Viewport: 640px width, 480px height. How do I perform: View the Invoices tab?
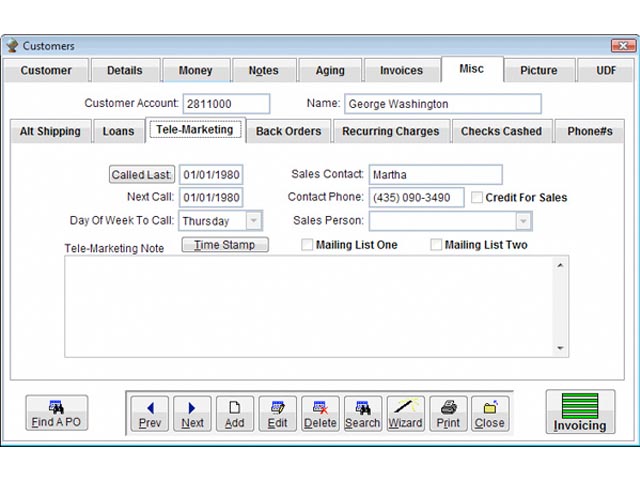pyautogui.click(x=401, y=70)
